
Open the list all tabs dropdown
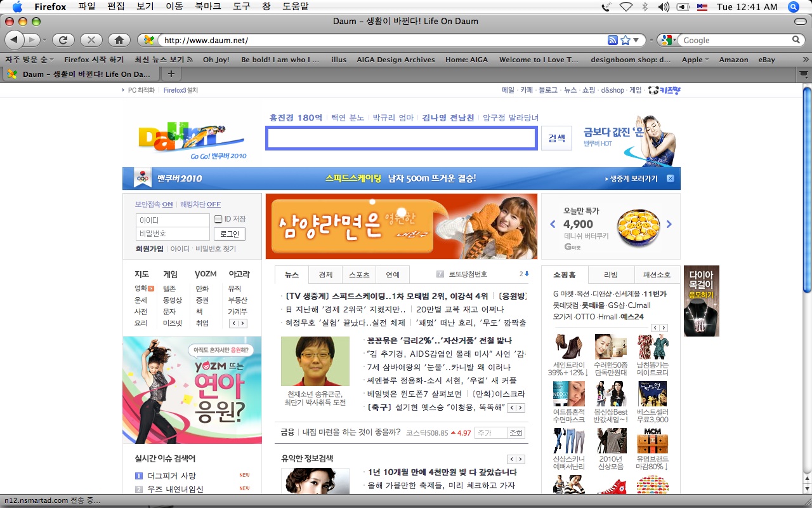click(804, 74)
